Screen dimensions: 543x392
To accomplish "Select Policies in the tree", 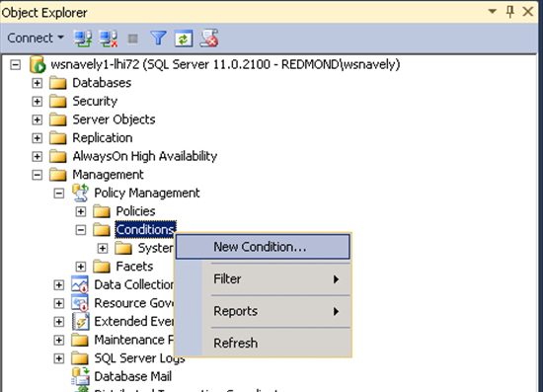I will click(x=135, y=211).
